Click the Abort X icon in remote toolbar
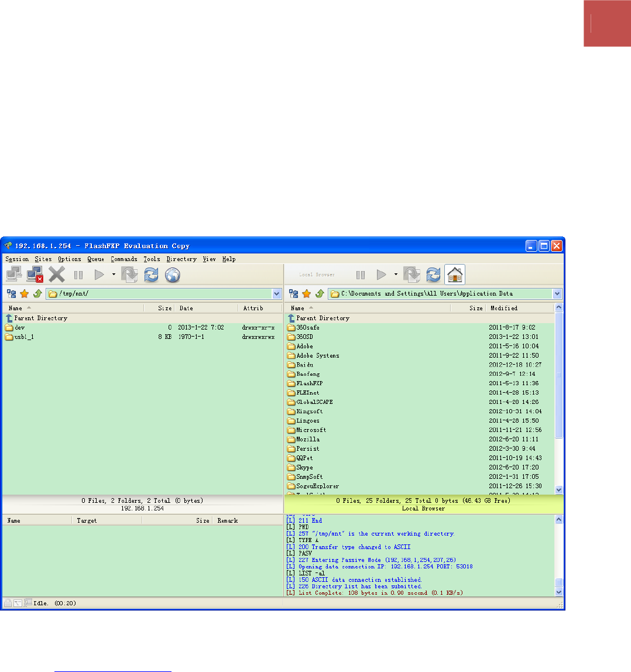Viewport: 631px width, 672px height. tap(57, 275)
